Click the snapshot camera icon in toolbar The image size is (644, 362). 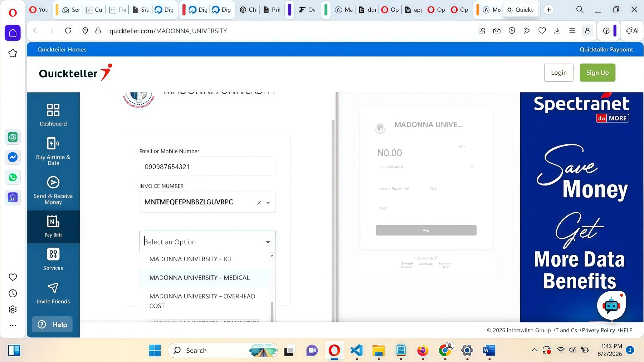[x=497, y=31]
